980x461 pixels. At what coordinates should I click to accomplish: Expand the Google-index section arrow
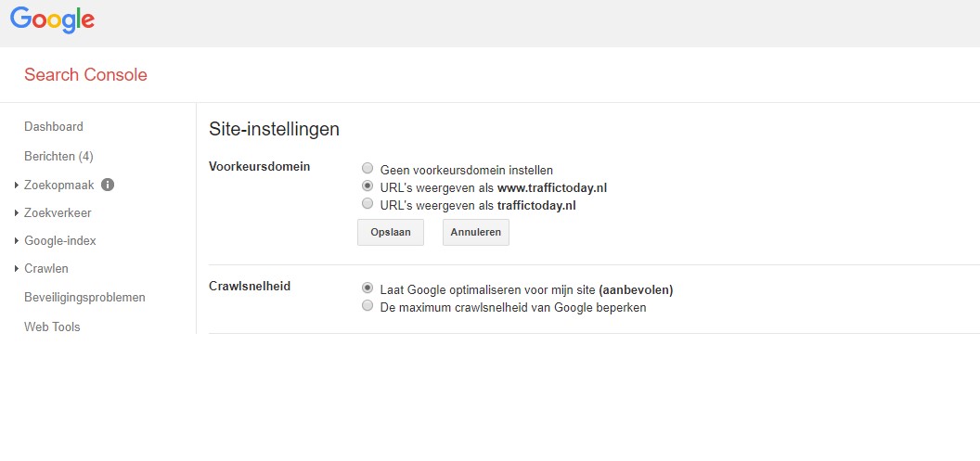click(x=17, y=241)
